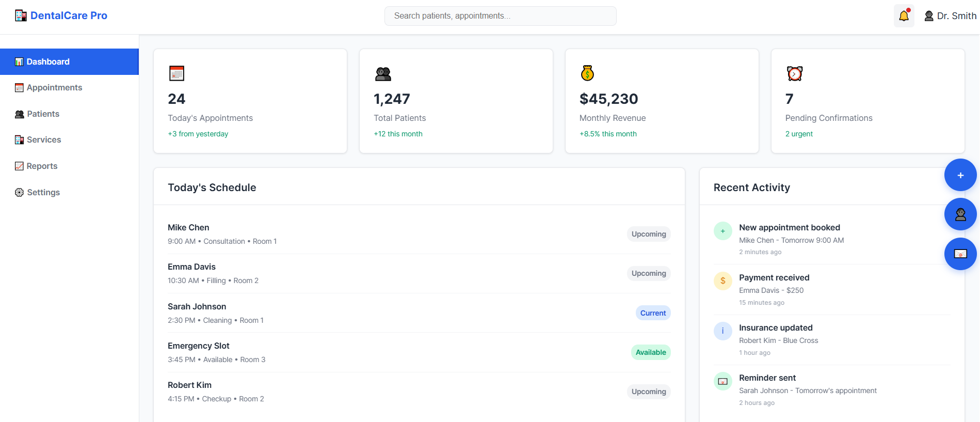Open Services from the sidebar
980x422 pixels.
(x=44, y=140)
